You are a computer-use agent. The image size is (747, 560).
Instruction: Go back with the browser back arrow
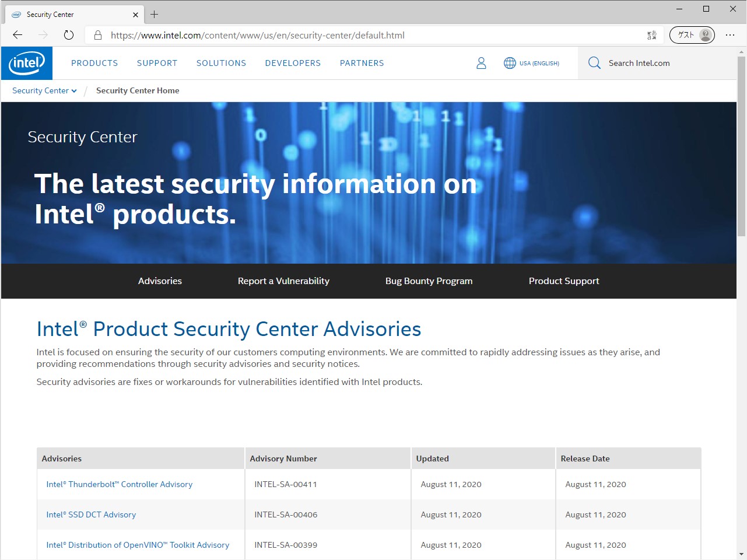click(x=17, y=35)
